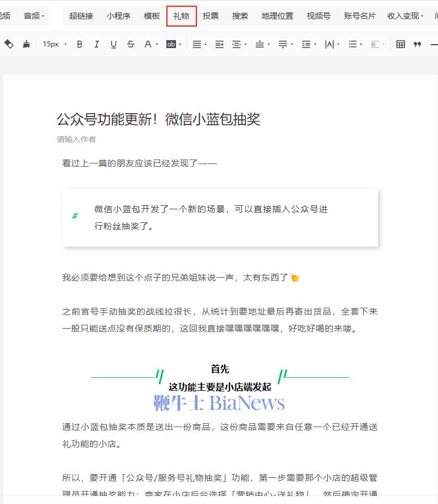Apply the font color A button
Screen dimensions: 438x504
pos(148,44)
